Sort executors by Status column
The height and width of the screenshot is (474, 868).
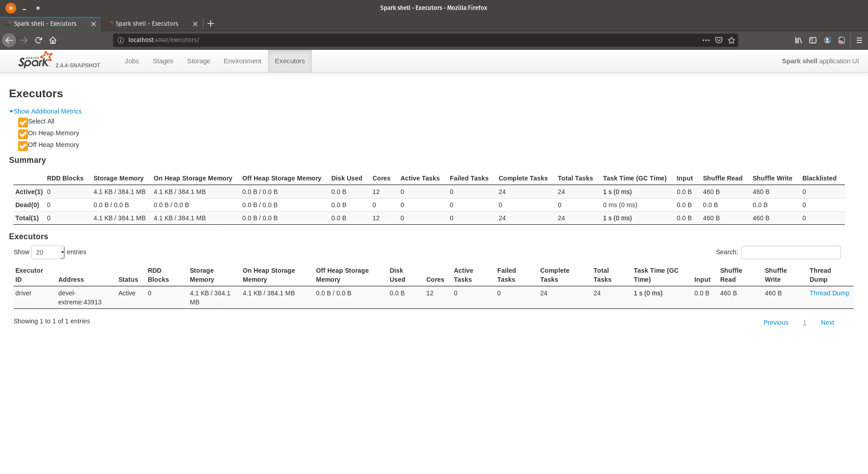[x=128, y=280]
